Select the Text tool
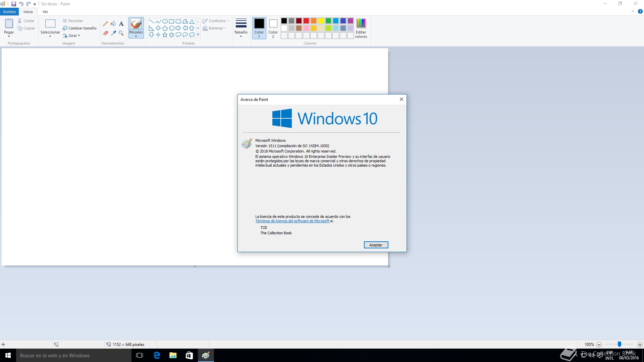The image size is (644, 362). 121,24
